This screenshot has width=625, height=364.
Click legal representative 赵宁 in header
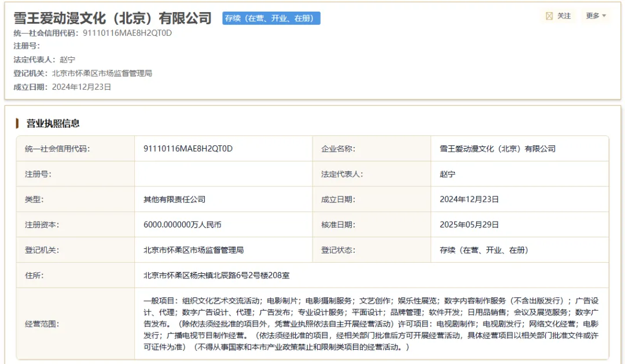tap(67, 60)
